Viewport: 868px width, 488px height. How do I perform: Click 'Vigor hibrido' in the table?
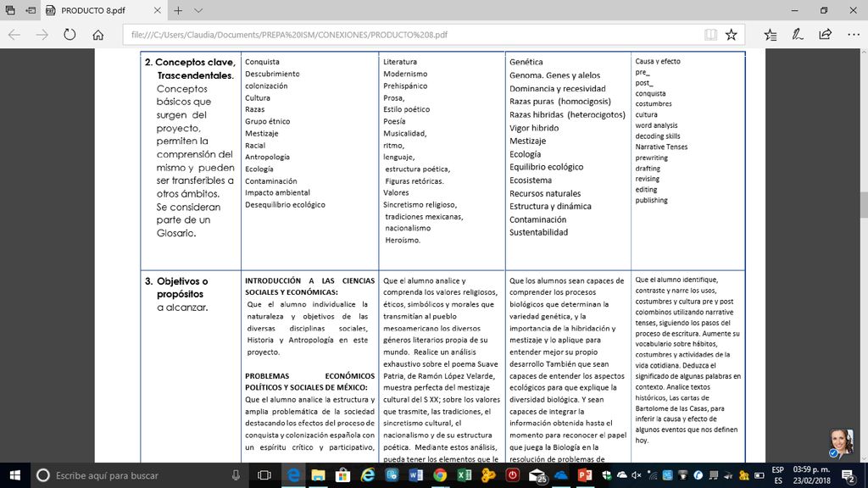pos(534,128)
